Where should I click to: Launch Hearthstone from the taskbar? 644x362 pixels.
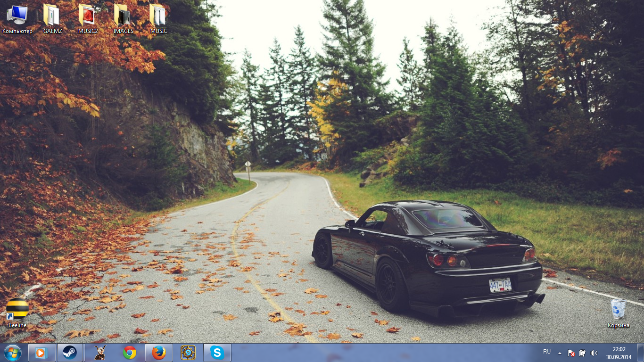[188, 352]
